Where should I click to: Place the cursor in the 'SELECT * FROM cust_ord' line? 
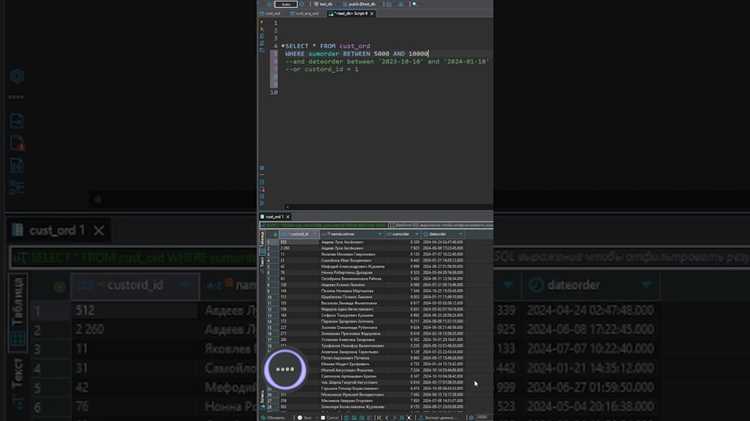(328, 46)
